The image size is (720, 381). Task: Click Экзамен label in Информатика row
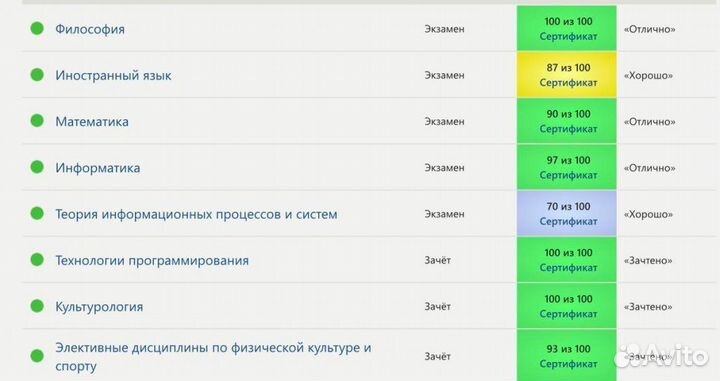pyautogui.click(x=444, y=168)
